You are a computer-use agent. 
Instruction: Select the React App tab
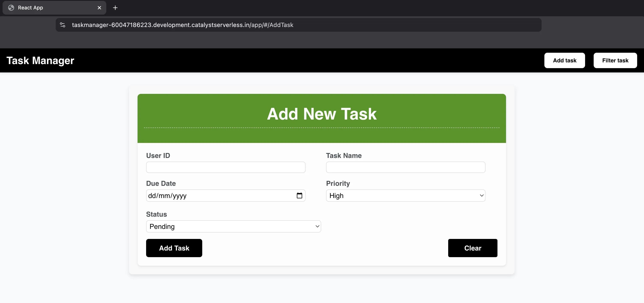(50, 8)
